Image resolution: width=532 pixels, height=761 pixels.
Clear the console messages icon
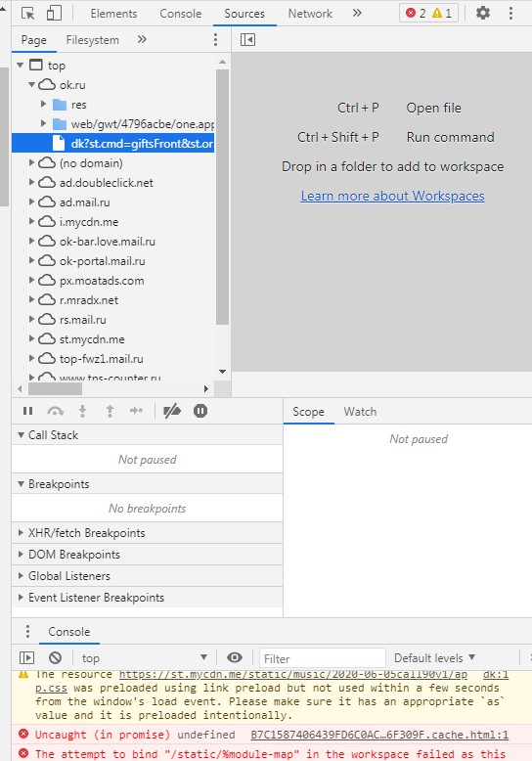56,657
